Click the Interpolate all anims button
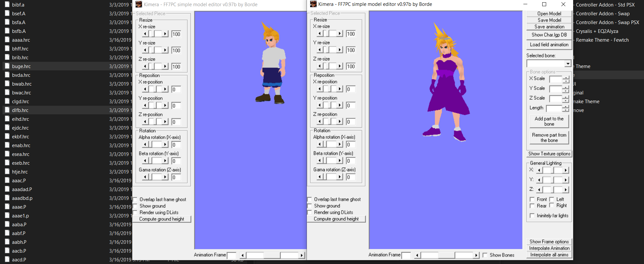 pyautogui.click(x=549, y=255)
